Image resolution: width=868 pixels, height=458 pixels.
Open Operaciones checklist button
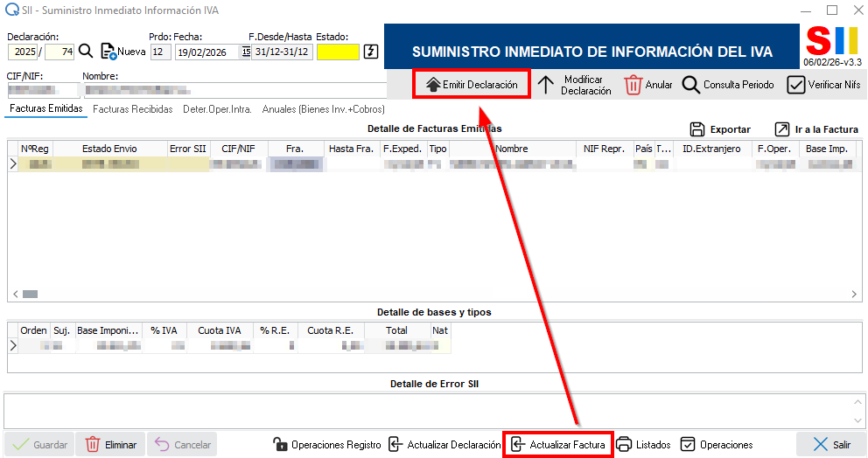[x=717, y=445]
